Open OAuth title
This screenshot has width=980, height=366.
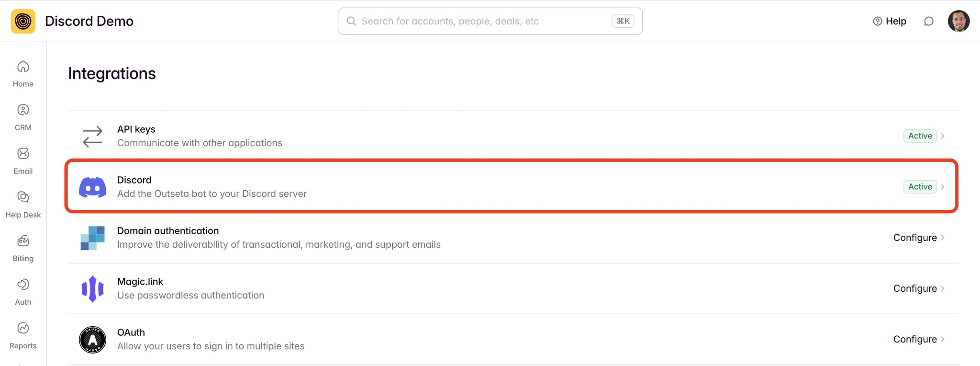131,332
